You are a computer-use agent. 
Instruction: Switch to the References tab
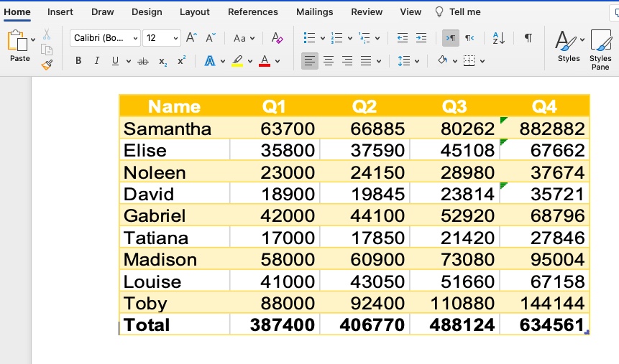pyautogui.click(x=253, y=11)
